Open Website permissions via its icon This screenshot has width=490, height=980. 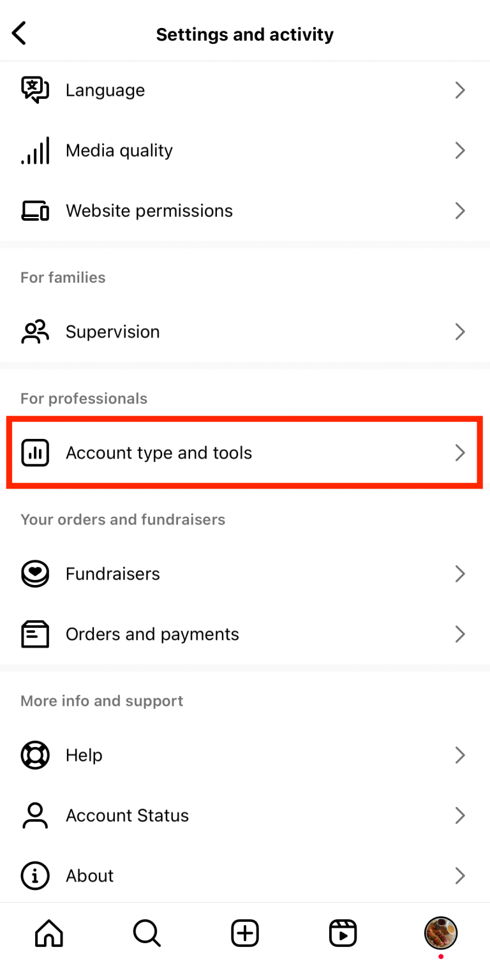[35, 211]
